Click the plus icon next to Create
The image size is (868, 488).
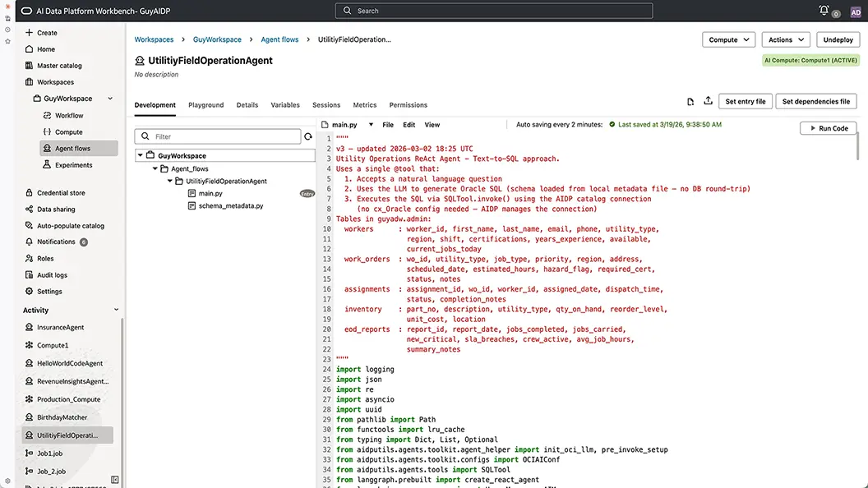30,33
